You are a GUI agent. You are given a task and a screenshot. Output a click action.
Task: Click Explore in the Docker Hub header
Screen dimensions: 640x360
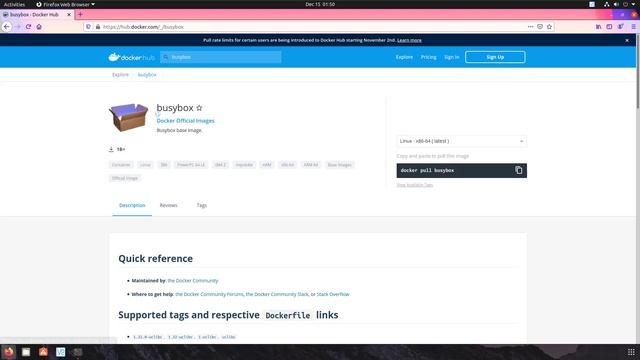pyautogui.click(x=404, y=57)
